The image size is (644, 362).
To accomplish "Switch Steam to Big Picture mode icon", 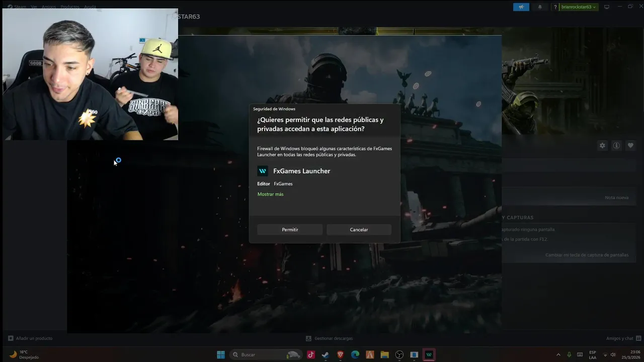I will [x=607, y=7].
